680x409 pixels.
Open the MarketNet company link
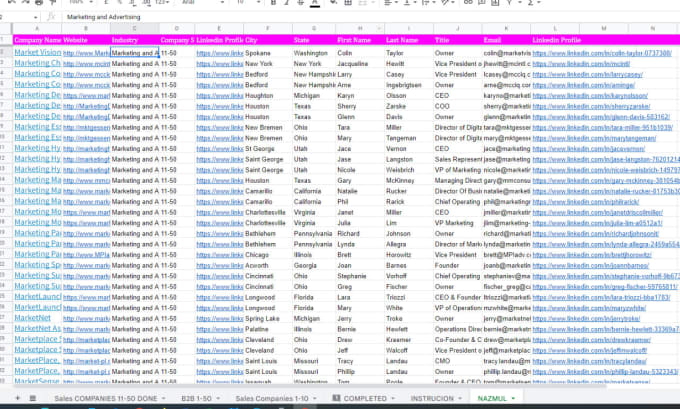tap(33, 318)
